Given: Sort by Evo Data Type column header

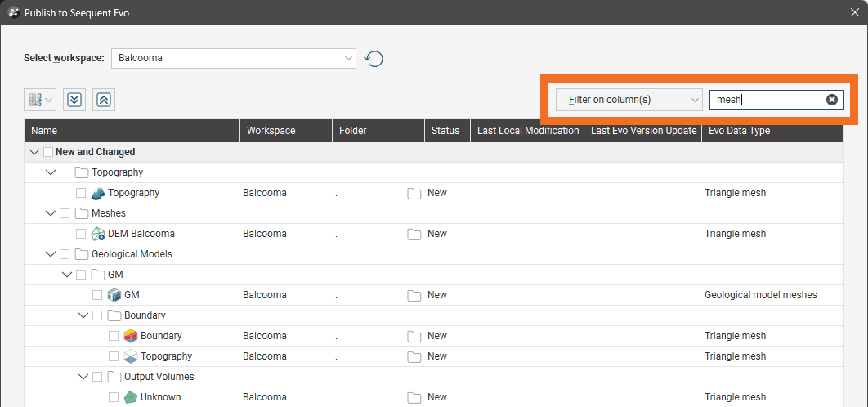Looking at the screenshot, I should coord(739,131).
